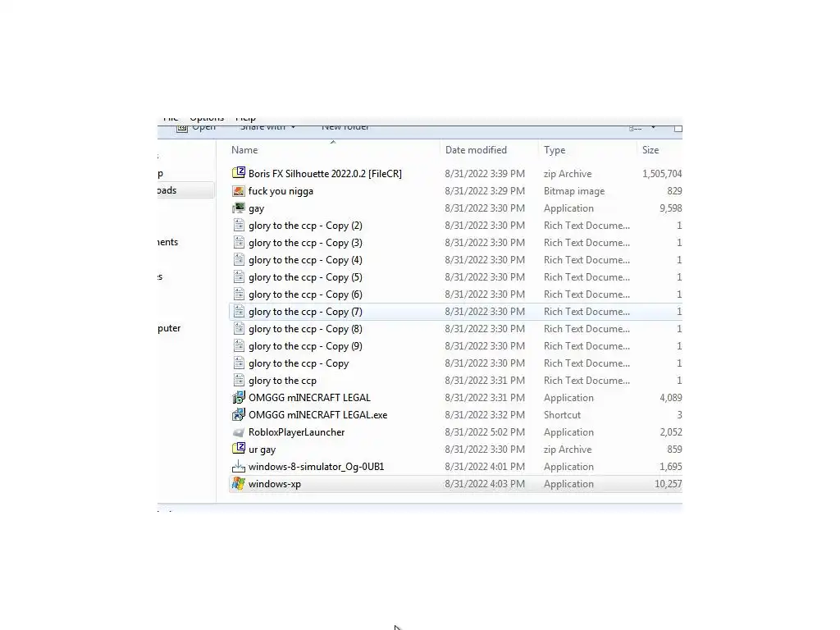Sort files by the Date modified column
The width and height of the screenshot is (840, 630).
pyautogui.click(x=476, y=150)
